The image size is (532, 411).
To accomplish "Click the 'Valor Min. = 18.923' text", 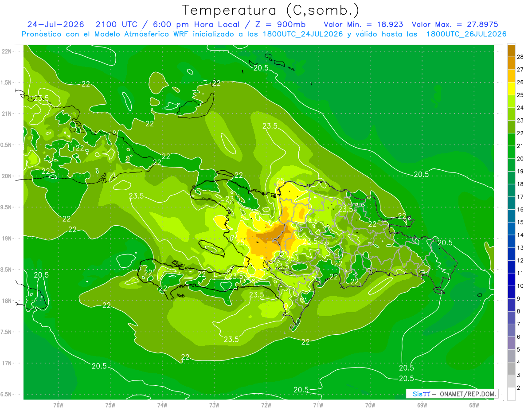I will [x=363, y=24].
